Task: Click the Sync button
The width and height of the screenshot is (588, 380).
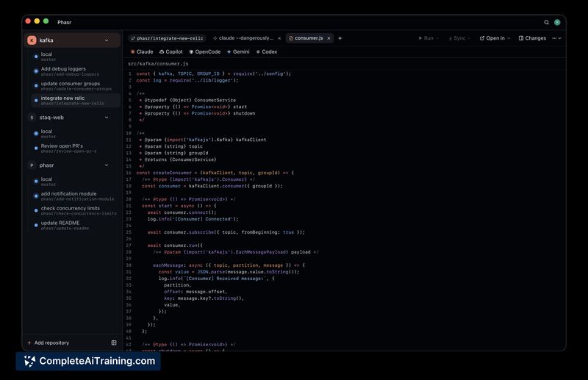Action: (x=456, y=38)
